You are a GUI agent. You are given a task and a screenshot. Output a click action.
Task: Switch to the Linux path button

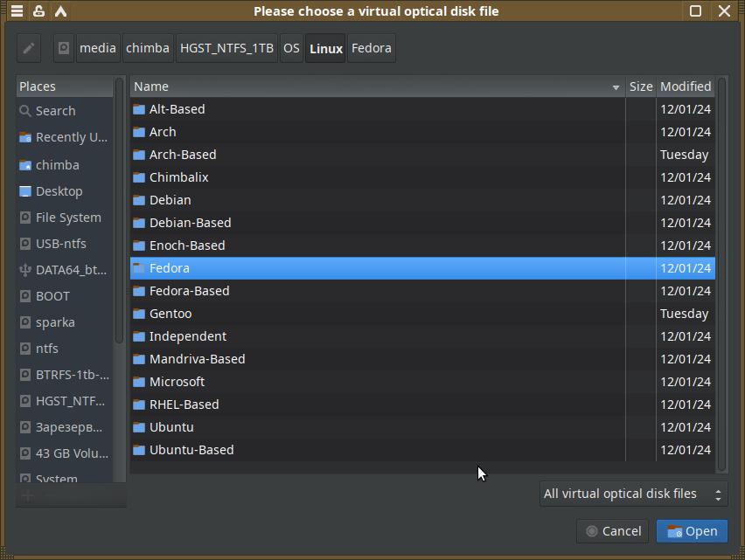click(x=326, y=48)
